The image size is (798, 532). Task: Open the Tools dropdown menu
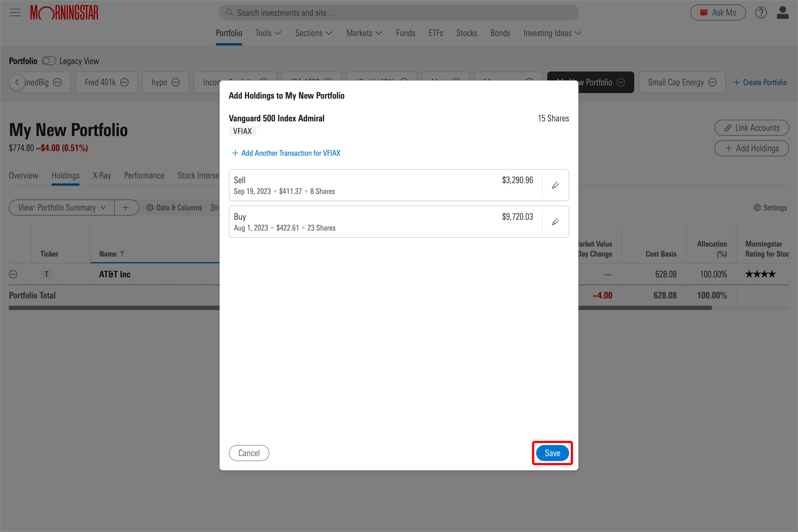pos(268,33)
